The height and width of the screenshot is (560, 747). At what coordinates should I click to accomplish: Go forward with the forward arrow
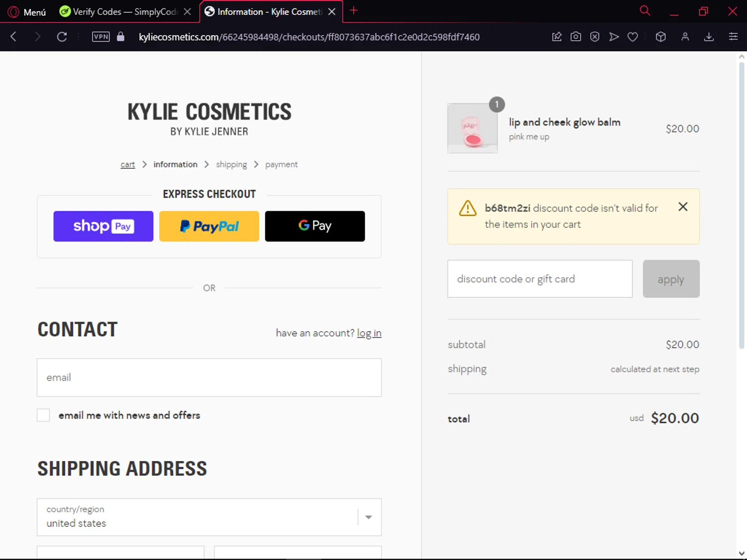tap(37, 36)
